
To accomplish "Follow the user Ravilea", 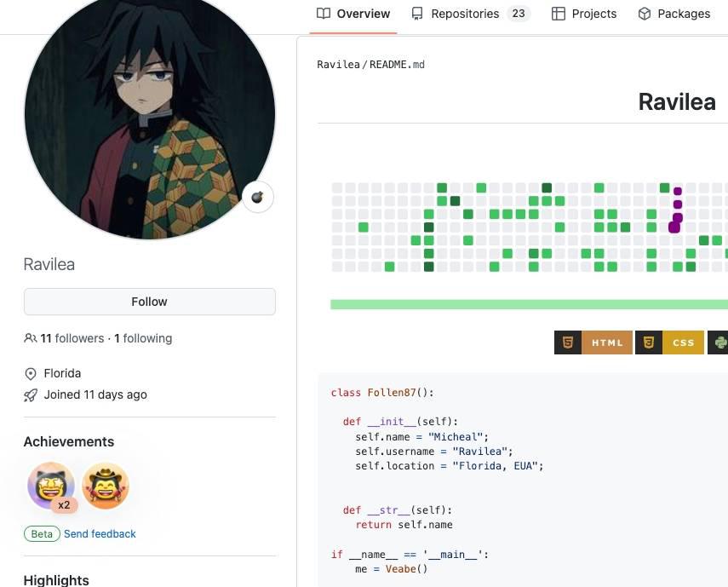I will coord(150,302).
